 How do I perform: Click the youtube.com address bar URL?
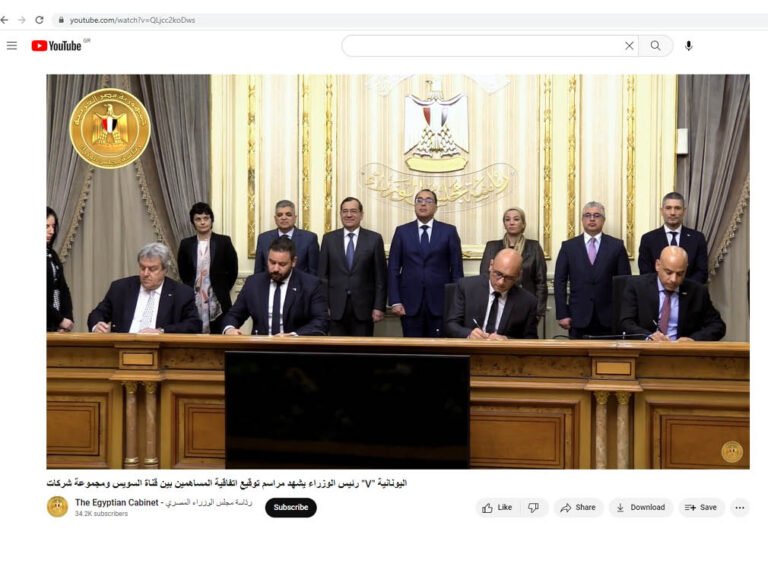click(132, 20)
